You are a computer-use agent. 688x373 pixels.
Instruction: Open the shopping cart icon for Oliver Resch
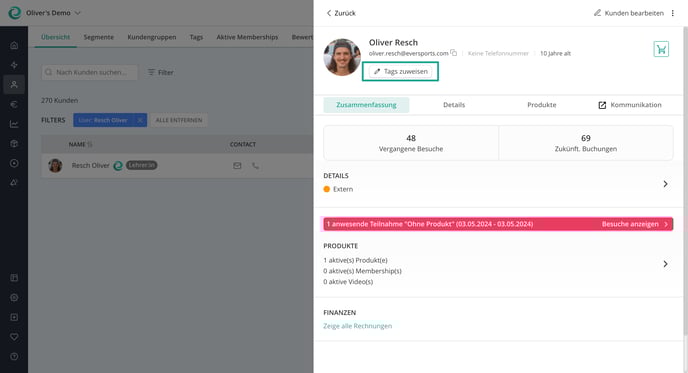[661, 49]
